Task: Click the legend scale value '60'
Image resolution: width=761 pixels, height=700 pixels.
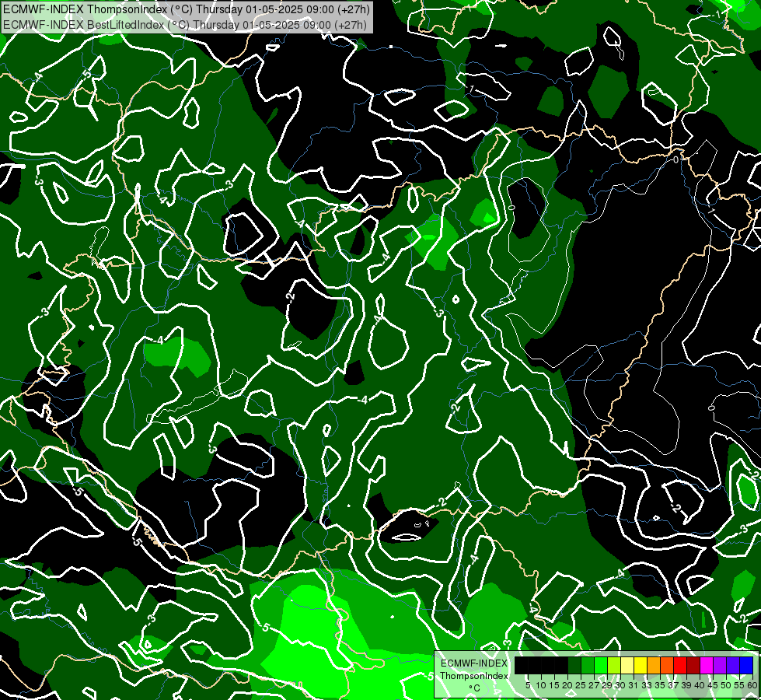Action: pos(752,685)
